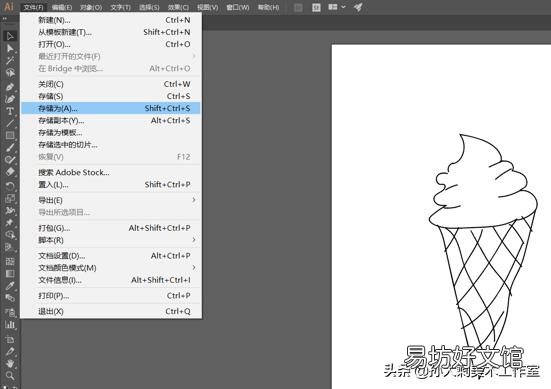Choose 打开(O)... menu entry
Viewport: 551px width, 389px height.
(111, 44)
